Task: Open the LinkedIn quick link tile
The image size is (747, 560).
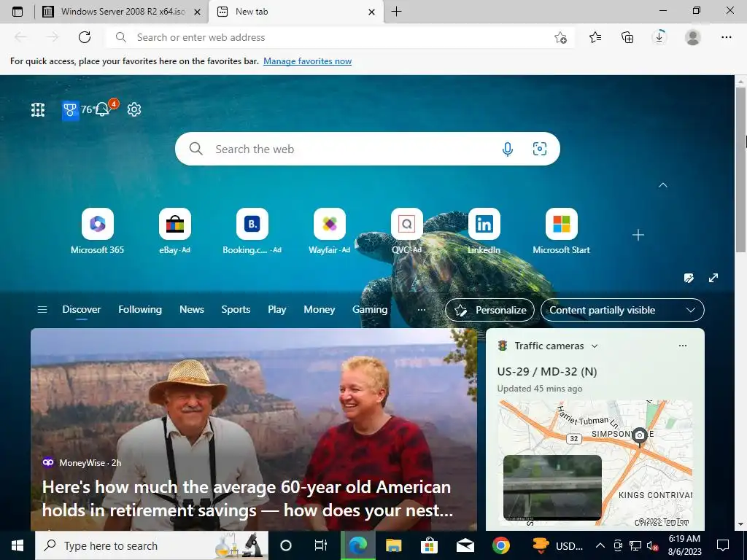Action: click(484, 231)
